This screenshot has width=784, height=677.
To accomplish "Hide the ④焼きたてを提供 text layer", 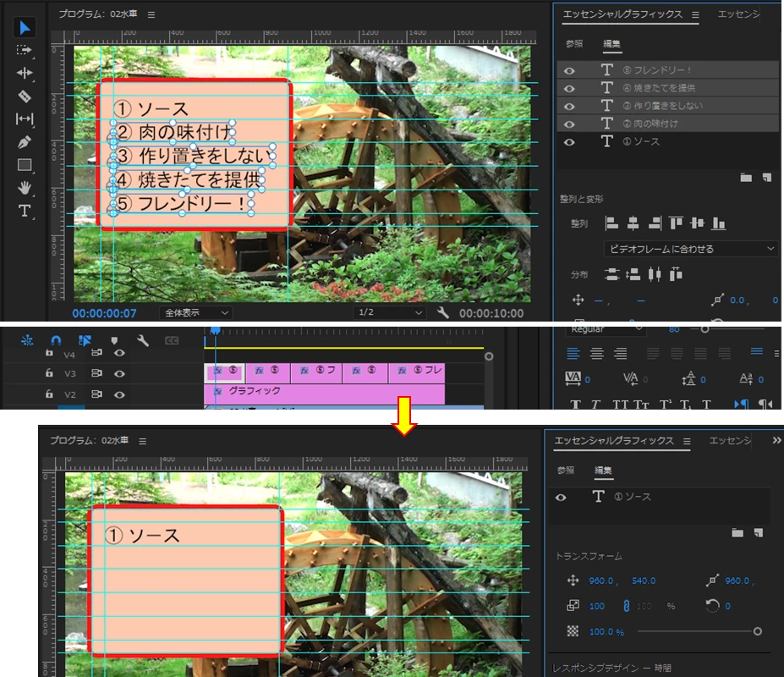I will click(x=569, y=89).
